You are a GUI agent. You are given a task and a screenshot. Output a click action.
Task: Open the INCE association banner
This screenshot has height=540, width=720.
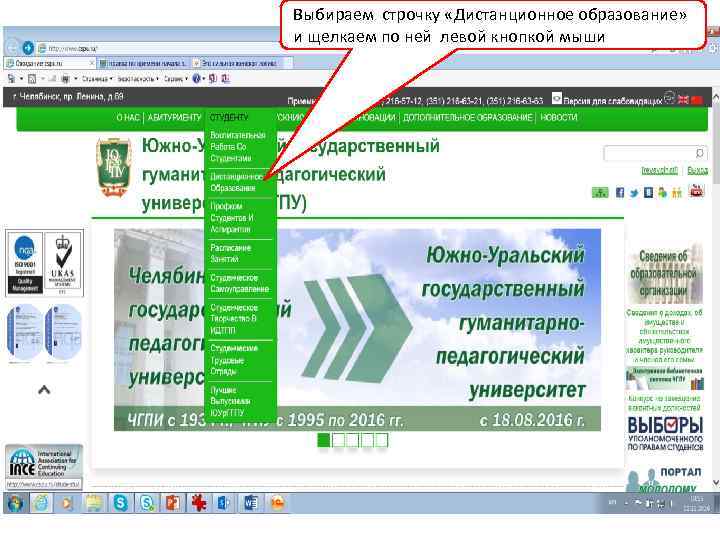pyautogui.click(x=44, y=462)
